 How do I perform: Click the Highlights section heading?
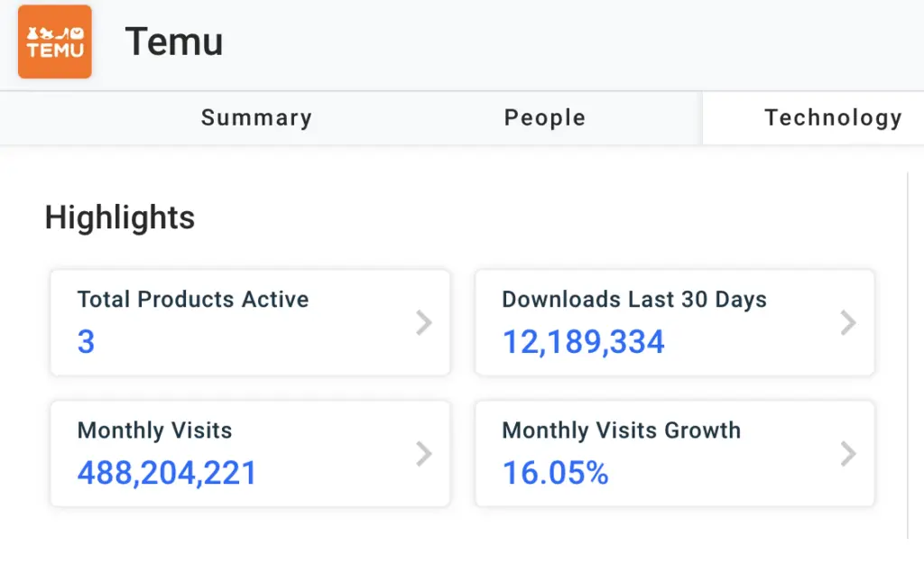(x=120, y=218)
